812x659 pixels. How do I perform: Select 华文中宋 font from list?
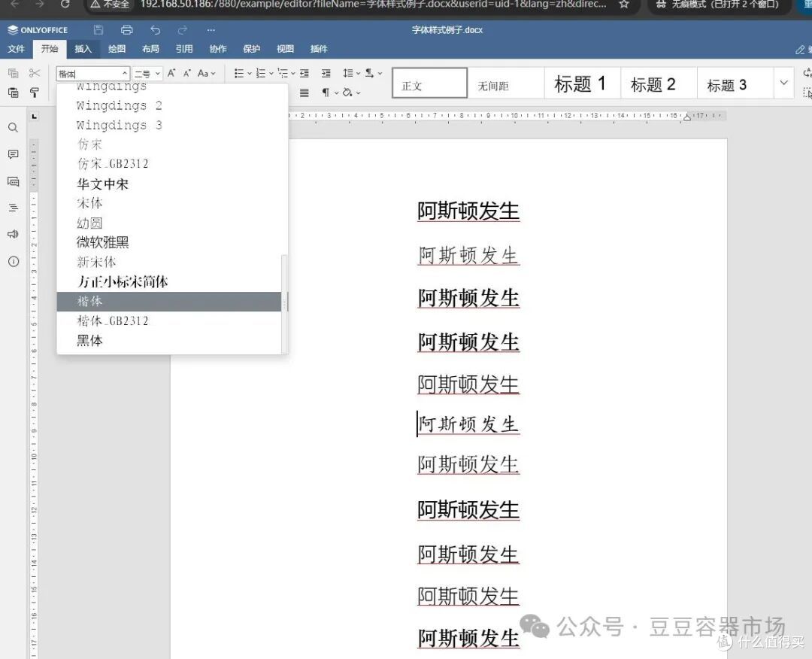point(169,184)
